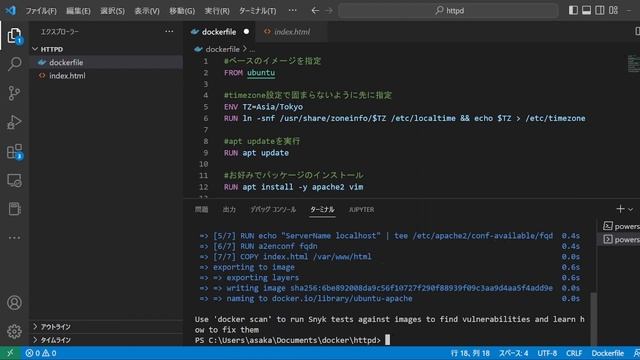Go back with the left arrow

[x=315, y=10]
